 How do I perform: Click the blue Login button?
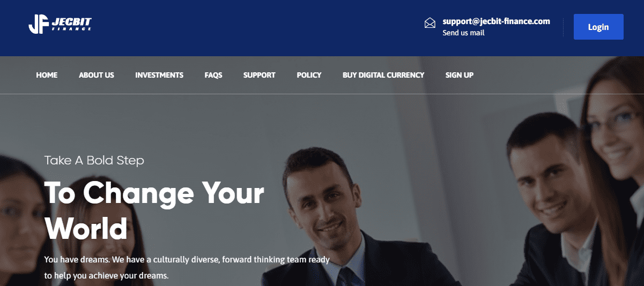tap(598, 27)
